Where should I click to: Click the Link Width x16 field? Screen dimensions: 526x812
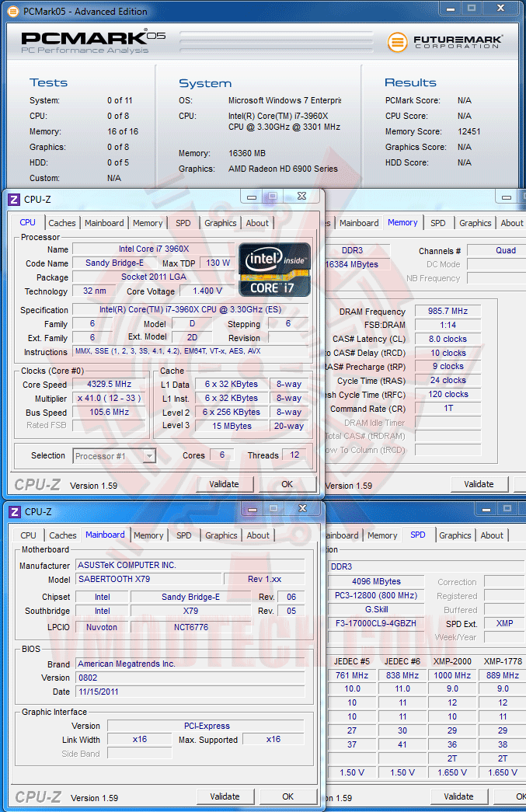point(140,740)
